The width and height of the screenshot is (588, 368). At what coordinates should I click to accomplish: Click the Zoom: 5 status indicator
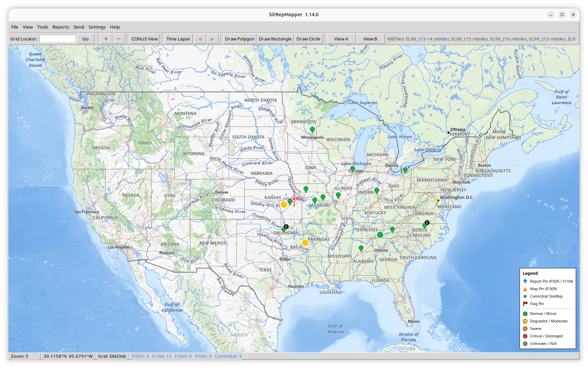coord(19,356)
